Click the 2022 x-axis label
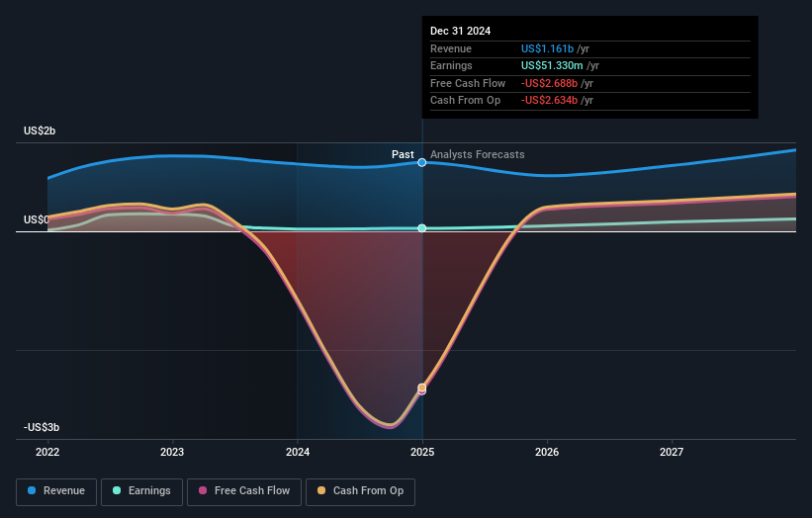The image size is (812, 518). pos(47,452)
